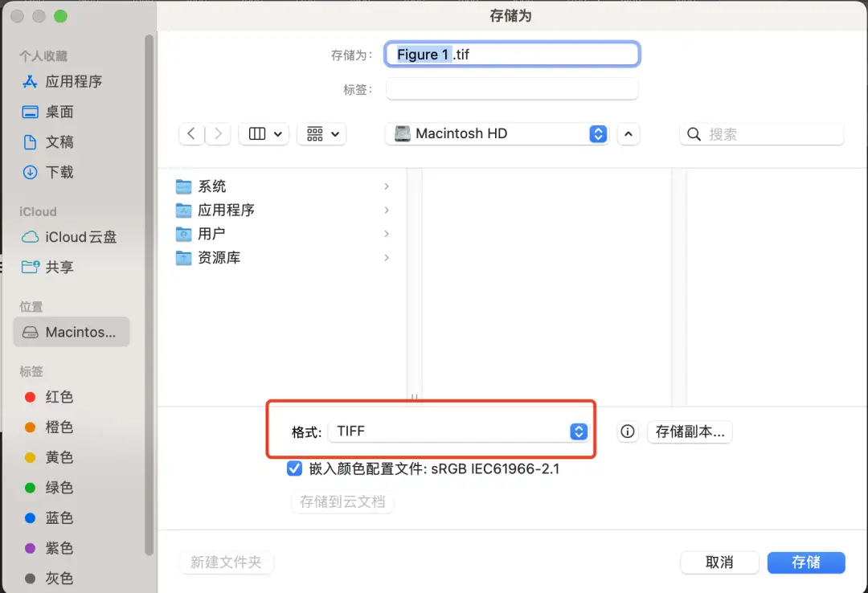This screenshot has width=868, height=593.
Task: Click the back navigation arrow
Action: tap(191, 134)
